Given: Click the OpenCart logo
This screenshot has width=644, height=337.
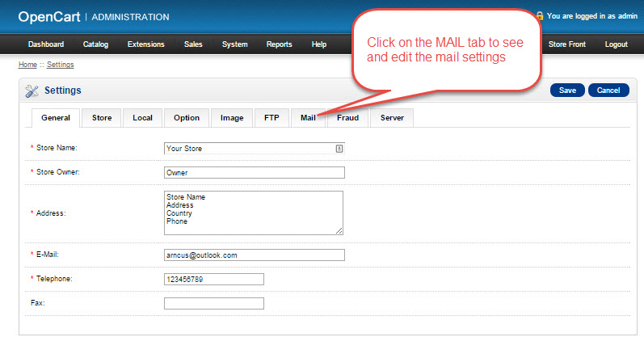Looking at the screenshot, I should tap(49, 16).
